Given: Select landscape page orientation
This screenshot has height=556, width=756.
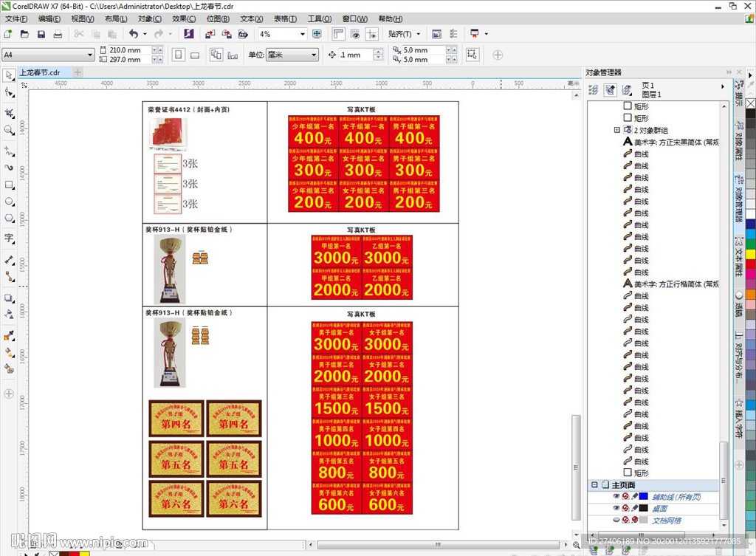Looking at the screenshot, I should coord(195,55).
